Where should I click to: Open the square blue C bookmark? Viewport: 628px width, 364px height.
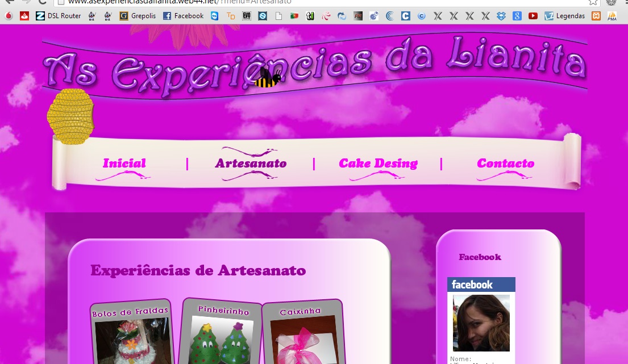point(406,16)
